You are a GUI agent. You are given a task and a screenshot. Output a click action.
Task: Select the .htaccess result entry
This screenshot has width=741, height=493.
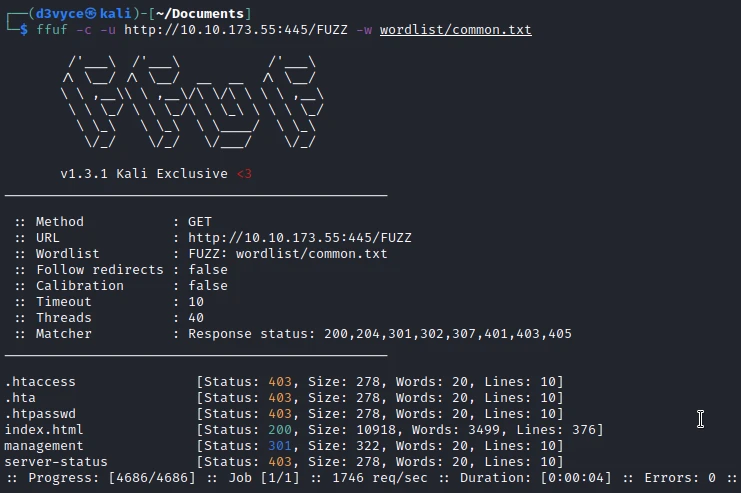click(40, 382)
